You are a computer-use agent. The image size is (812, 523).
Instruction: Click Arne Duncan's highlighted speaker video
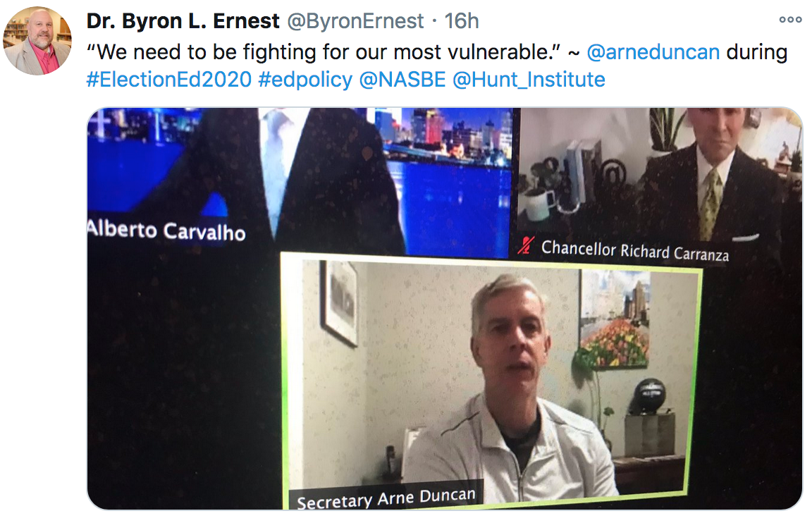tap(491, 380)
